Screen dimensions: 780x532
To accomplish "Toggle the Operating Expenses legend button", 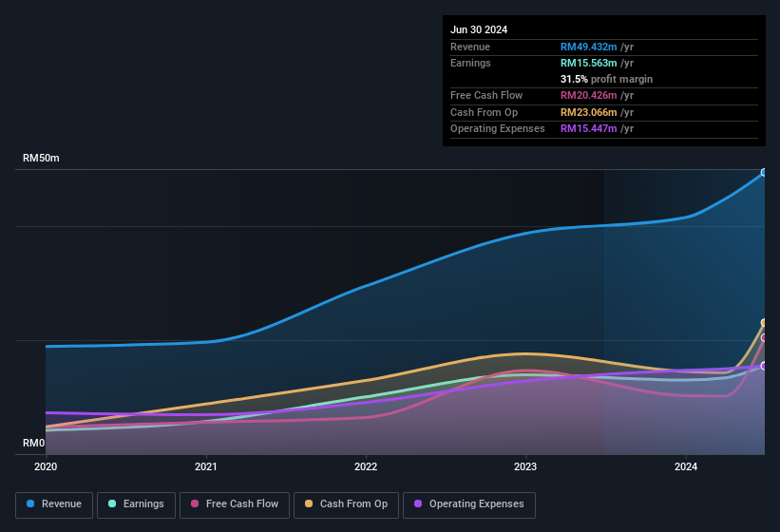I will pyautogui.click(x=469, y=504).
